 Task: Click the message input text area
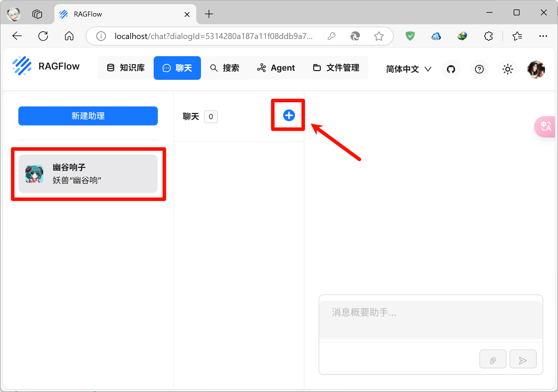pos(431,319)
